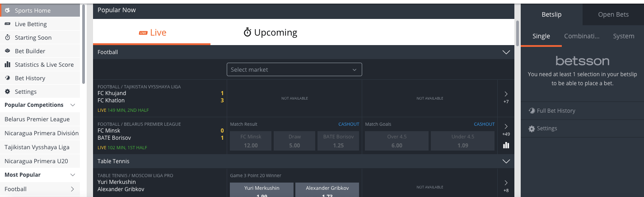Screen dimensions: 644x197
Task: Collapse Popular Competitions in sidebar
Action: click(x=72, y=105)
